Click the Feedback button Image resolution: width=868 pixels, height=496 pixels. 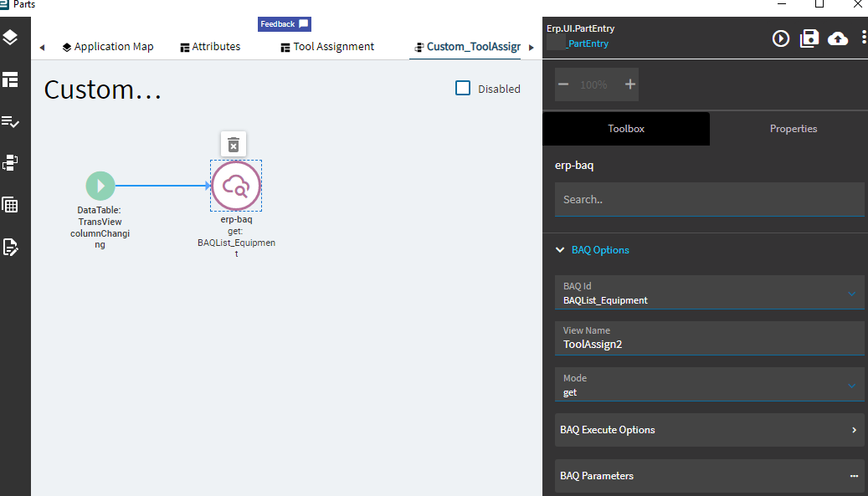point(284,24)
